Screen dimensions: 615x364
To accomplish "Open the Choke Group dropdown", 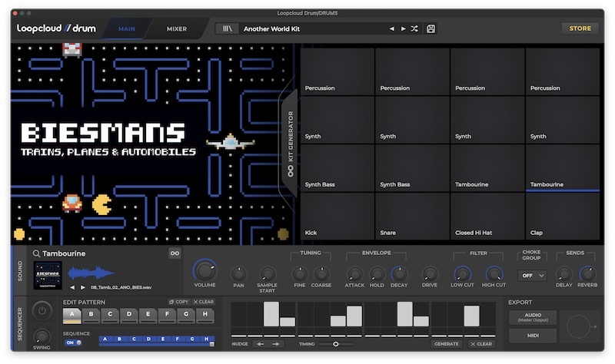I will [x=532, y=275].
